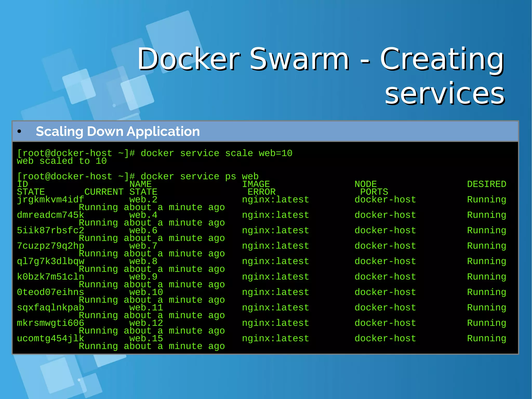Select the 'Scaling Down Application' bullet heading
Viewport: 532px width, 399px height.
tap(118, 131)
